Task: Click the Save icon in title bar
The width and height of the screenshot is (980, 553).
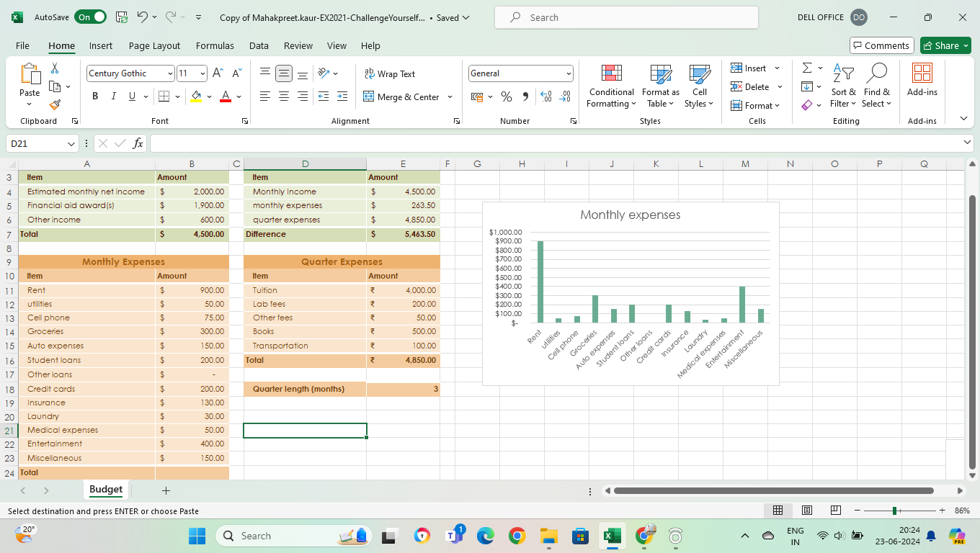Action: click(122, 17)
